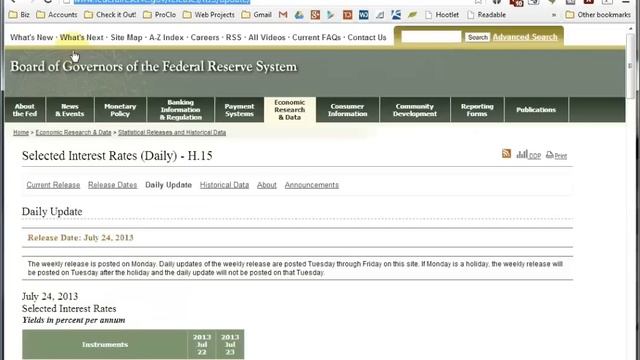Visit the Careers link
This screenshot has height=360, width=640.
(x=205, y=38)
